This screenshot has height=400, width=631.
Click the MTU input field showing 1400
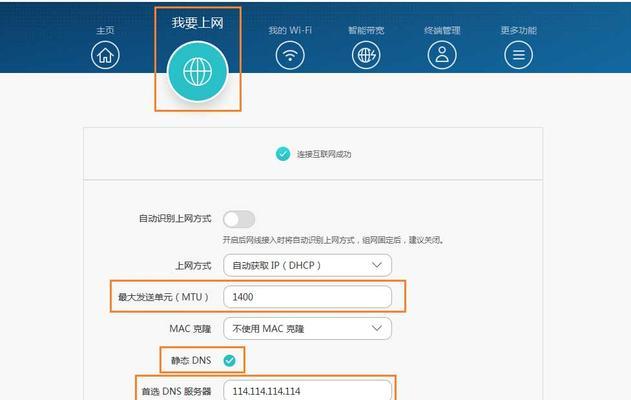(307, 297)
